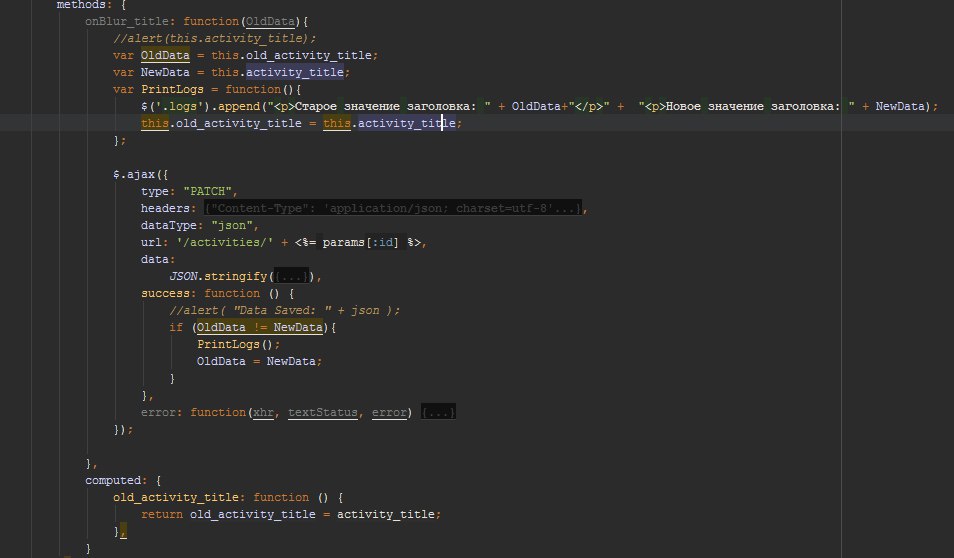The height and width of the screenshot is (558, 954).
Task: Click the textStatus parameter of error function
Action: [322, 413]
